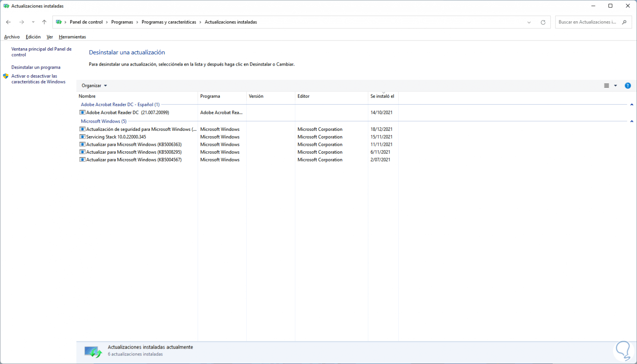Select the KB5004567 update
This screenshot has width=637, height=364.
click(134, 160)
